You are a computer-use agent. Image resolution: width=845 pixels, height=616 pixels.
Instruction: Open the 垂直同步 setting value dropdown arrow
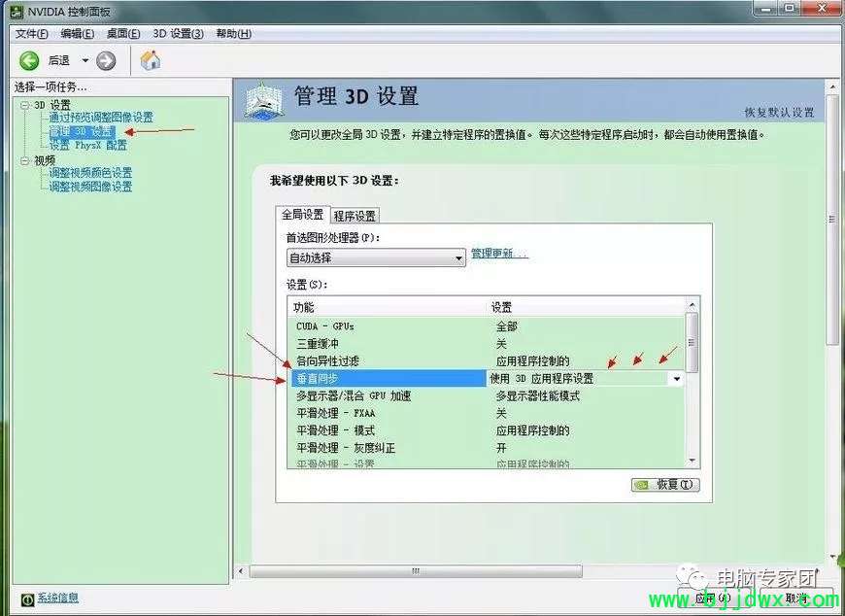tap(677, 379)
